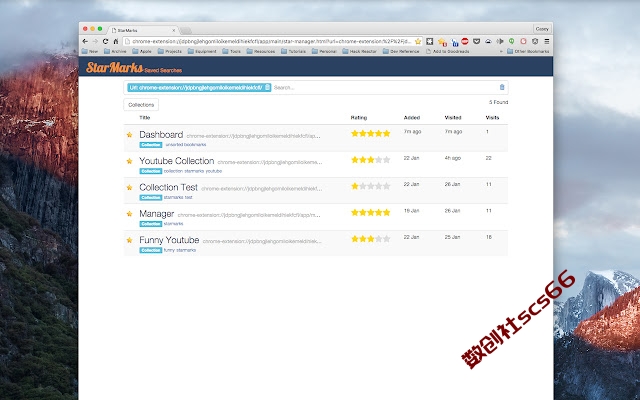
Task: Click the green extension icon in the toolbar
Action: pos(511,41)
